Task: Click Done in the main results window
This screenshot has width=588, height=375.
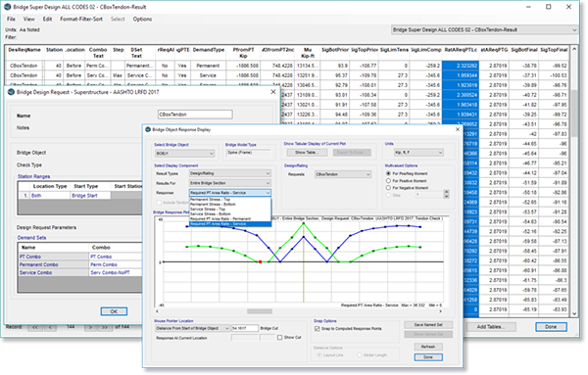Action: pyautogui.click(x=551, y=327)
